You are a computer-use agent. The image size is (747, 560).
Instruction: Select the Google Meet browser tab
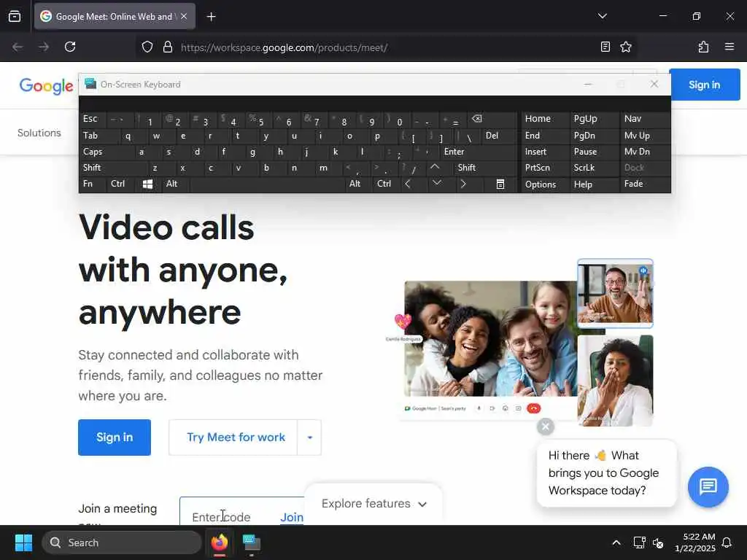[x=115, y=16]
